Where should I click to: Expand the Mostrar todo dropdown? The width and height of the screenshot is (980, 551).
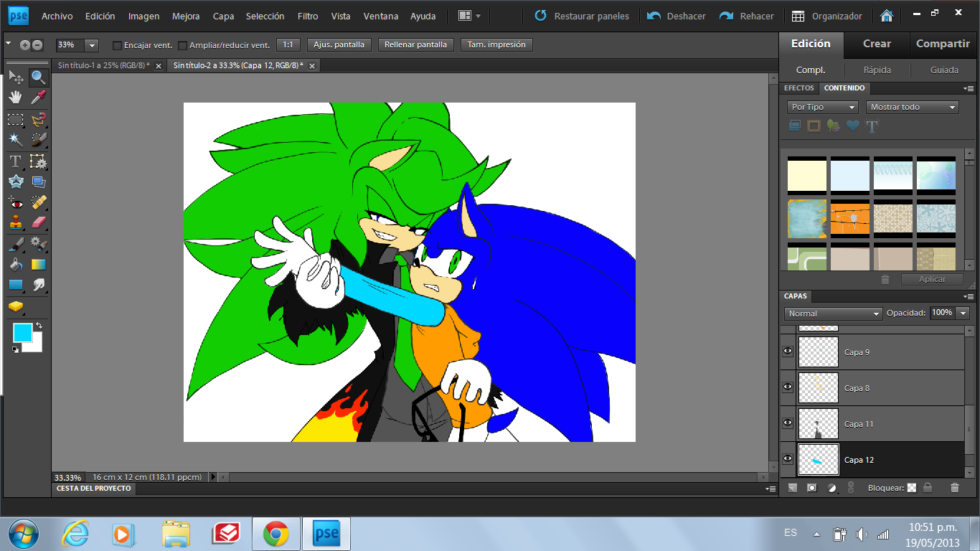913,107
